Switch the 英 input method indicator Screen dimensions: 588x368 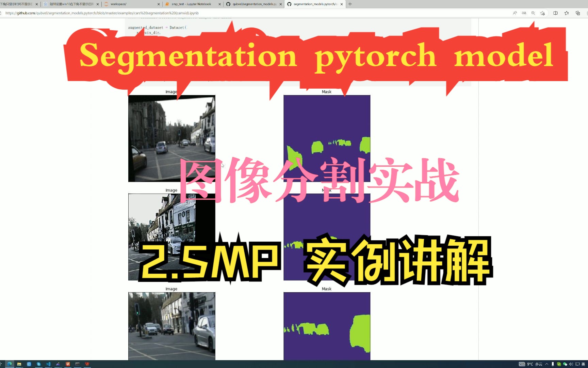(x=583, y=364)
